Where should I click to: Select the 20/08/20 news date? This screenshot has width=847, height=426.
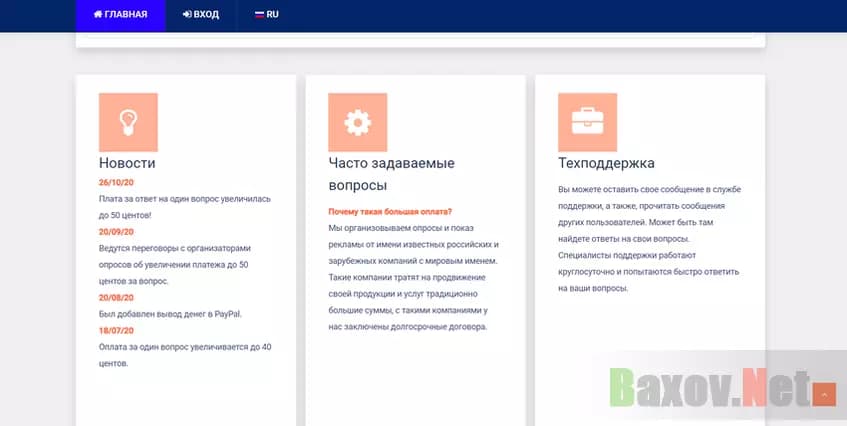coord(116,297)
